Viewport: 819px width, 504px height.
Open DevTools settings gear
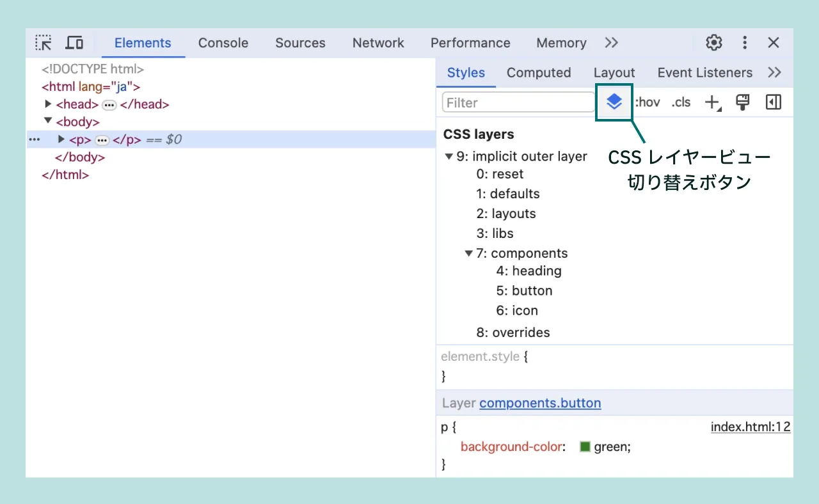pyautogui.click(x=713, y=42)
